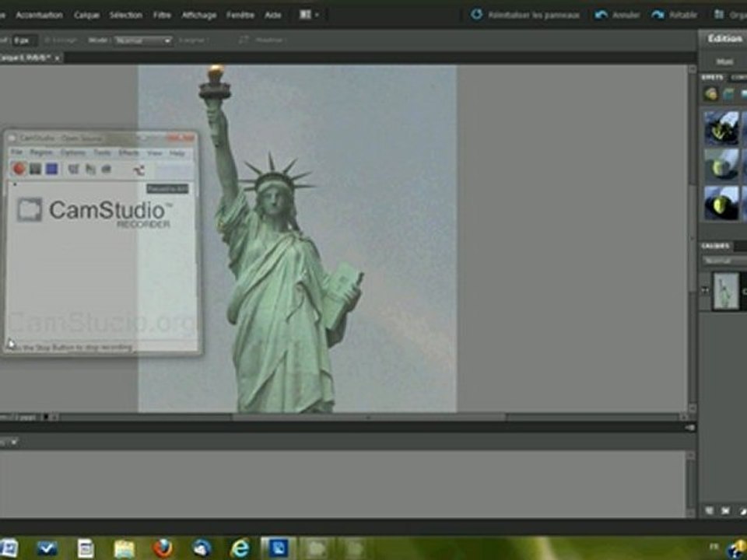Open the notepad document icon in taskbar

click(x=86, y=548)
